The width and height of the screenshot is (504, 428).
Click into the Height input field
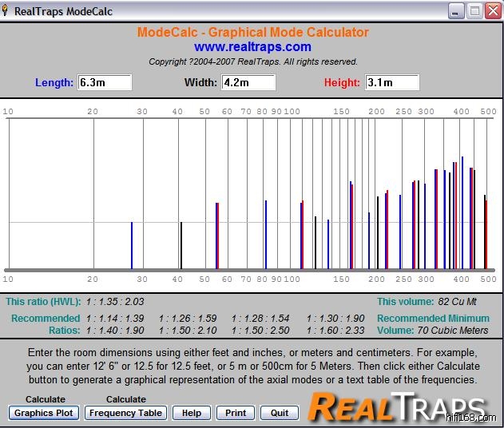pos(391,82)
